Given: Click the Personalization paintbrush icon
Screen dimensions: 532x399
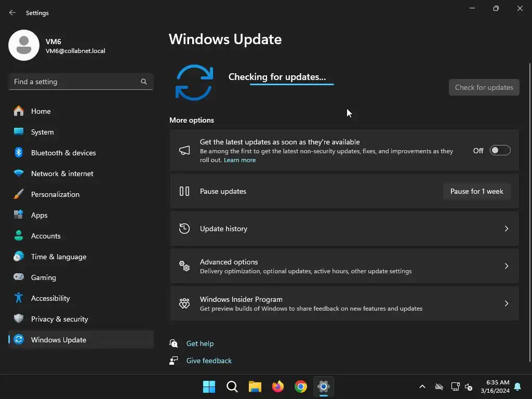Looking at the screenshot, I should point(19,194).
